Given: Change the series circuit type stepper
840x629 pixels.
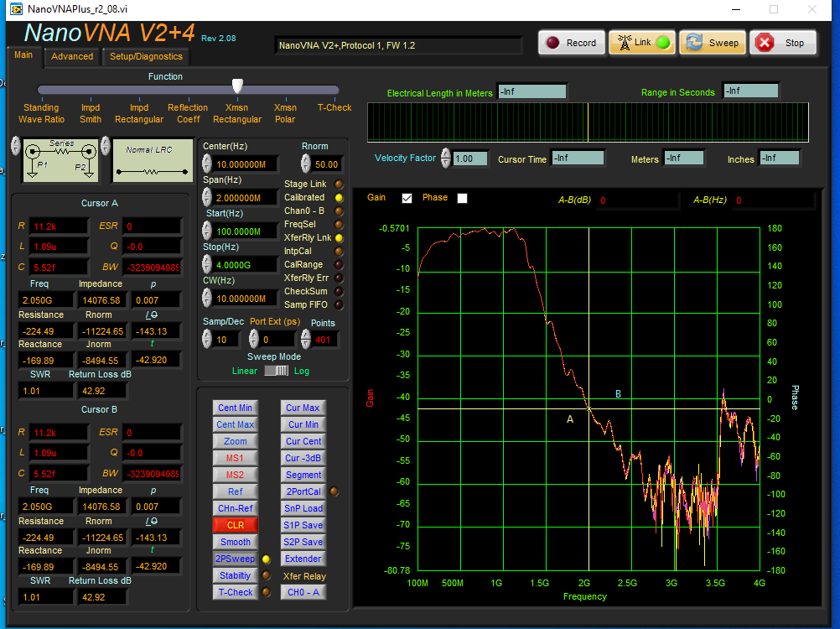Looking at the screenshot, I should coord(16,145).
